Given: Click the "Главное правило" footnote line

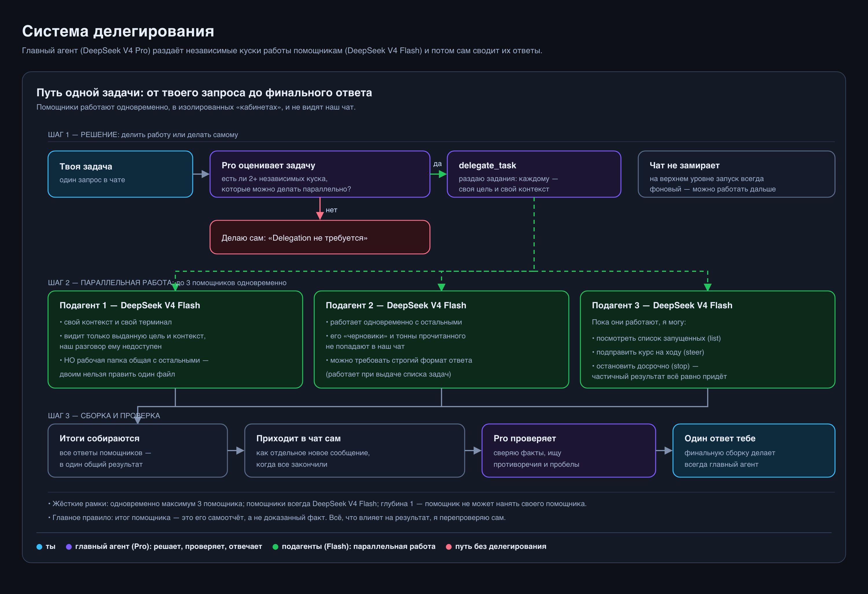Looking at the screenshot, I should [x=277, y=517].
